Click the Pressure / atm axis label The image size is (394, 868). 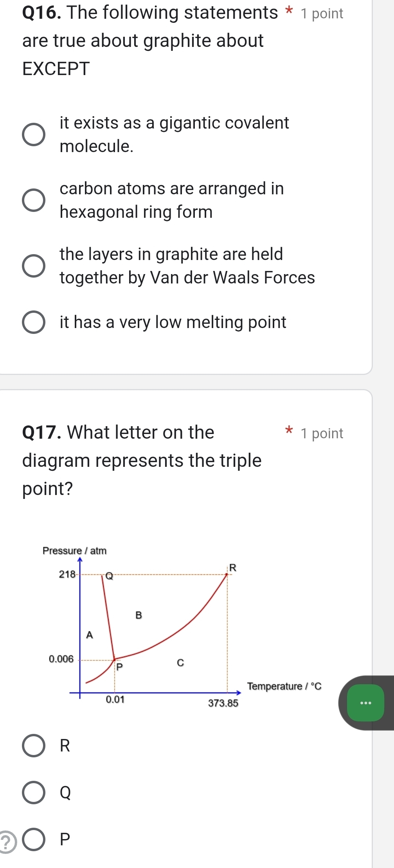74,550
